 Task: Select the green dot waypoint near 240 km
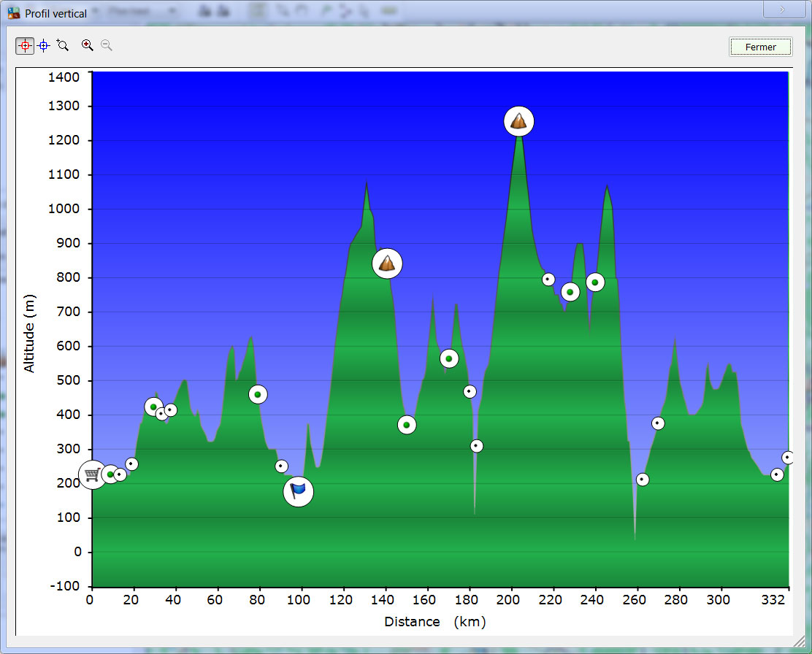[595, 282]
